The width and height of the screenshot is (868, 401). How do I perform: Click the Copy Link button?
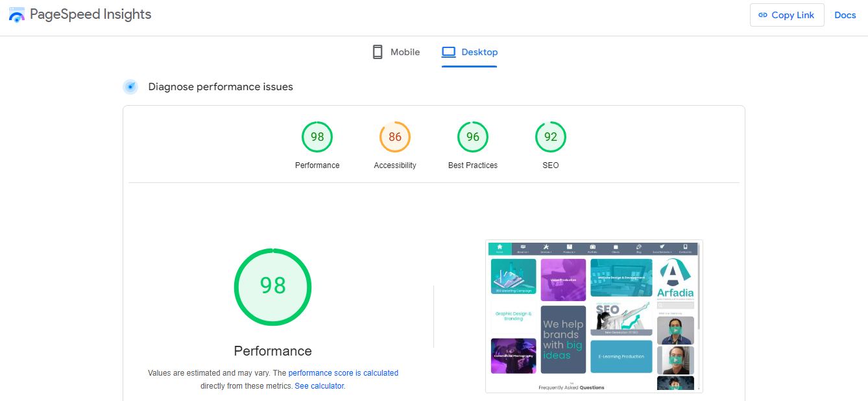point(787,15)
